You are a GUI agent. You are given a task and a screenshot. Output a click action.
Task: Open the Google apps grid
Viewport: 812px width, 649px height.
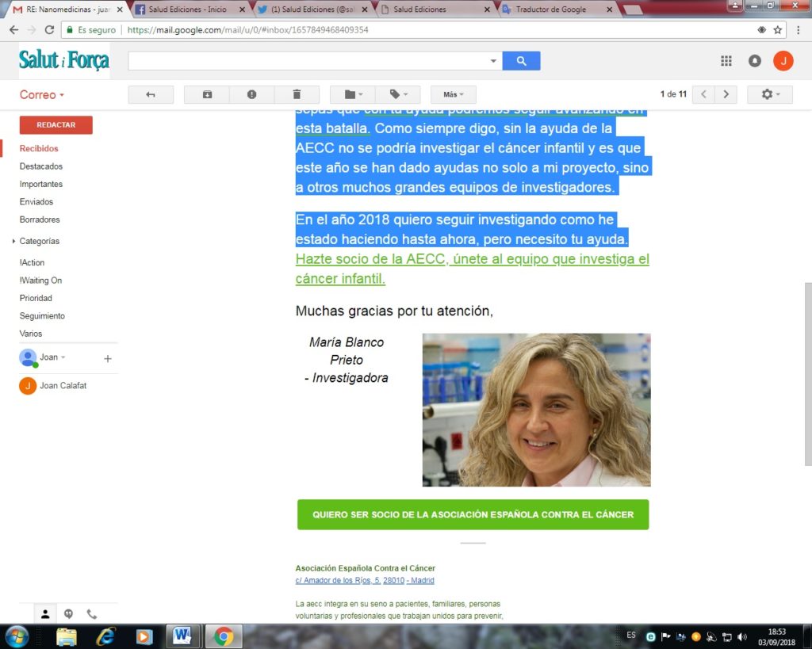click(726, 61)
